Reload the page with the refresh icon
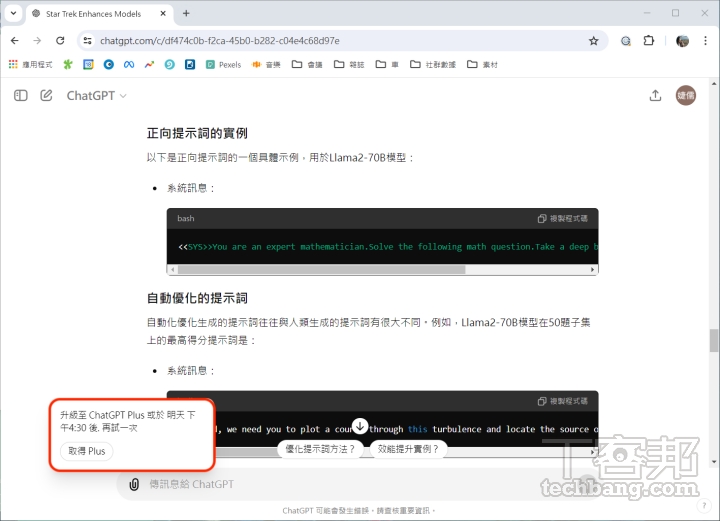 pyautogui.click(x=60, y=40)
